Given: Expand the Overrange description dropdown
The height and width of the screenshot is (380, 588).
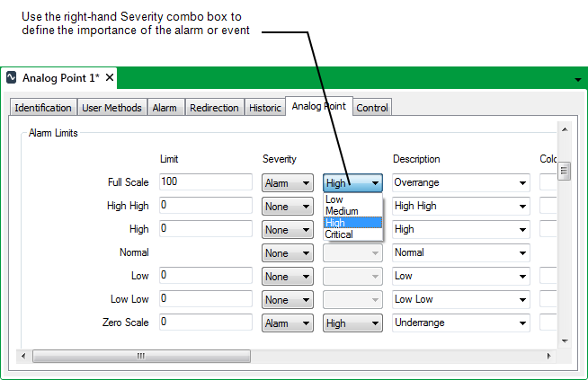Looking at the screenshot, I should pos(460,183).
